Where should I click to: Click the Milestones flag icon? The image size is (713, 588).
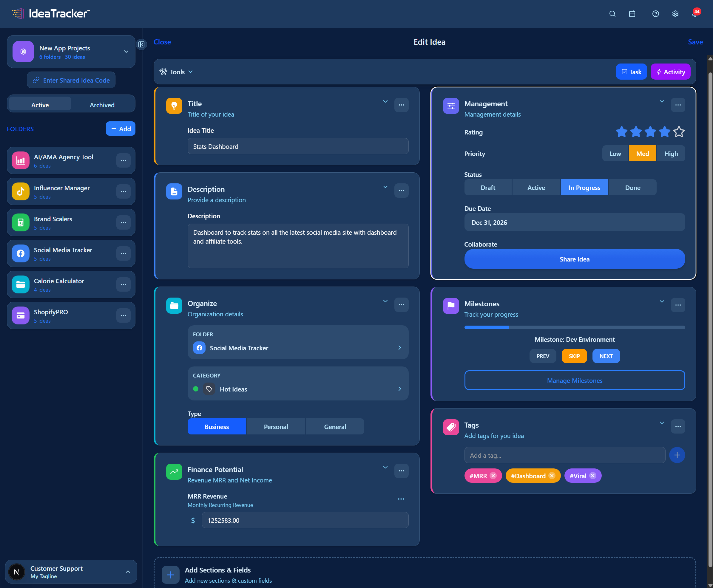[450, 306]
